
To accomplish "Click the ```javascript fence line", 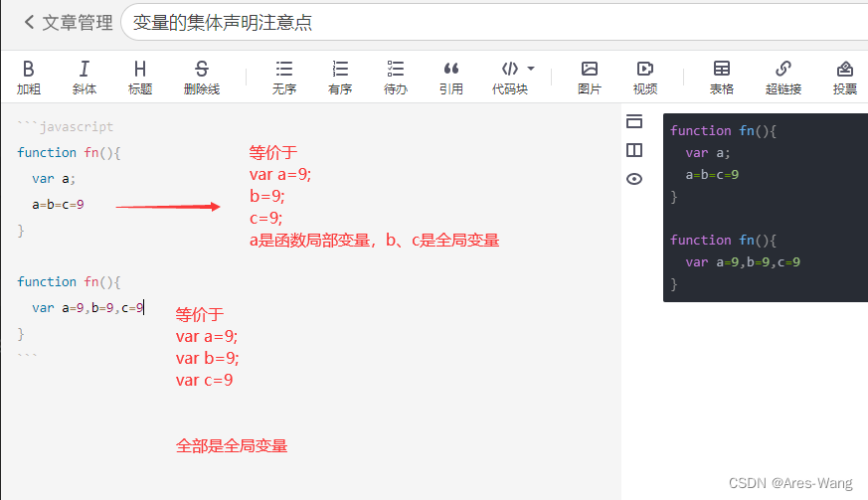I will tap(66, 127).
